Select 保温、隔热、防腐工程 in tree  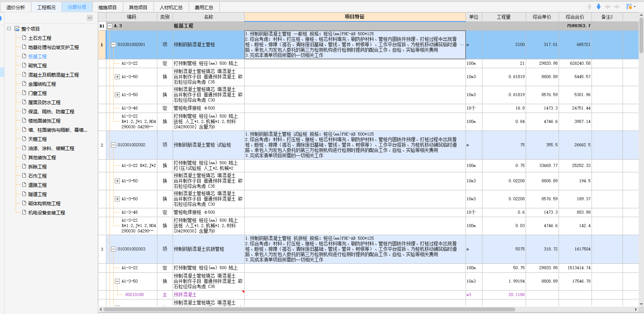[51, 112]
